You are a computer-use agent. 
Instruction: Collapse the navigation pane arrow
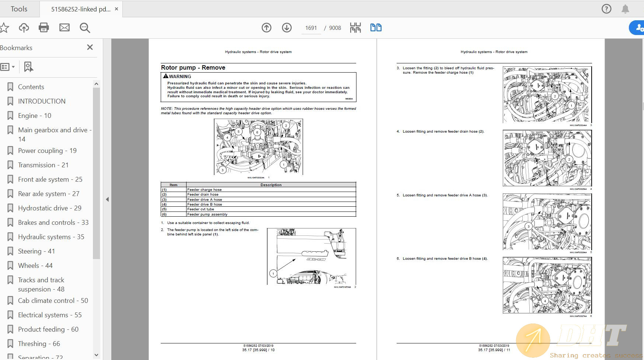coord(107,199)
